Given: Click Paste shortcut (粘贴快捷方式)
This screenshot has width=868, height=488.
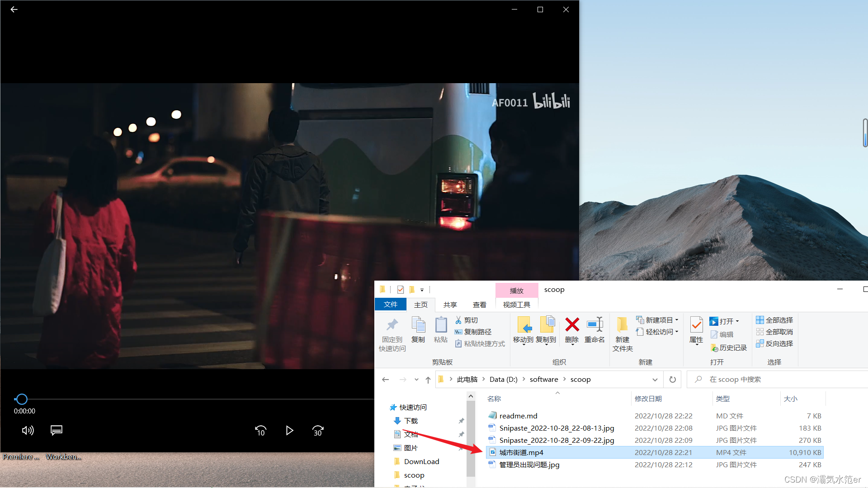Looking at the screenshot, I should coord(480,343).
